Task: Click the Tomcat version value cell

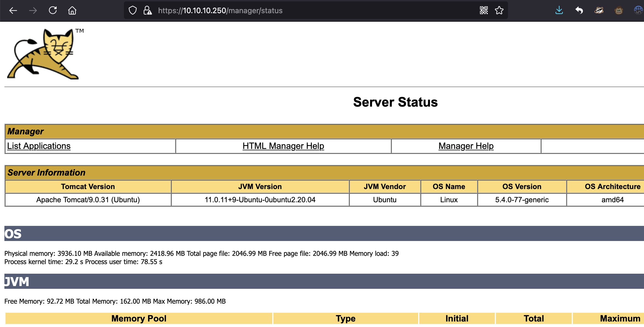Action: (x=88, y=200)
